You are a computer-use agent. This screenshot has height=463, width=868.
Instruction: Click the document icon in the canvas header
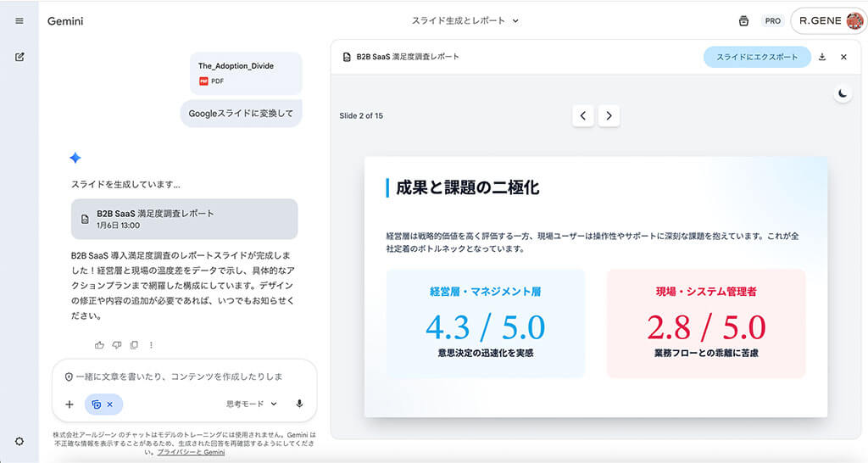coord(347,57)
